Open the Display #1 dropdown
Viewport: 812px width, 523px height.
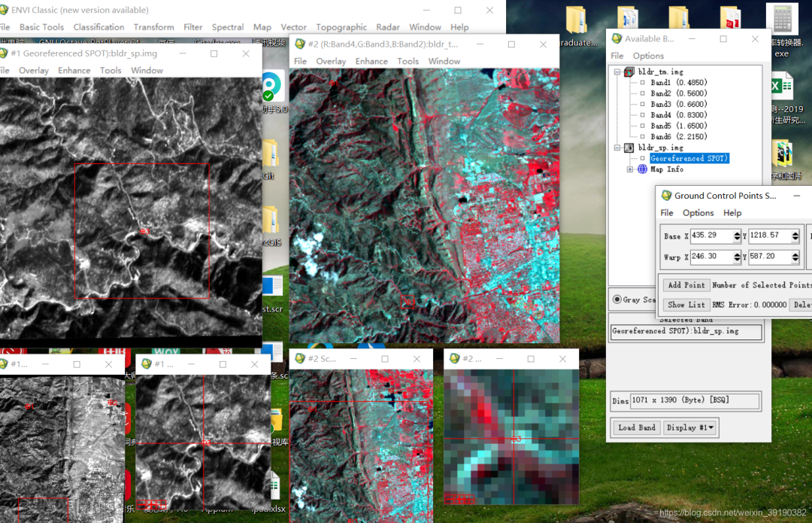point(690,427)
